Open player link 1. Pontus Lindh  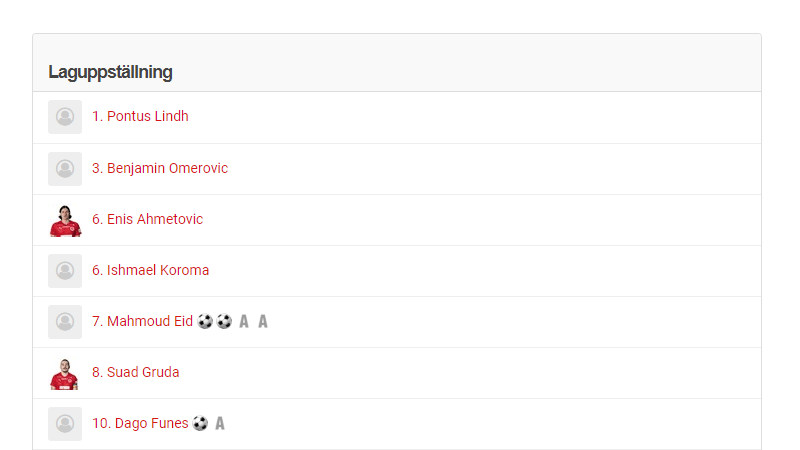coord(140,116)
